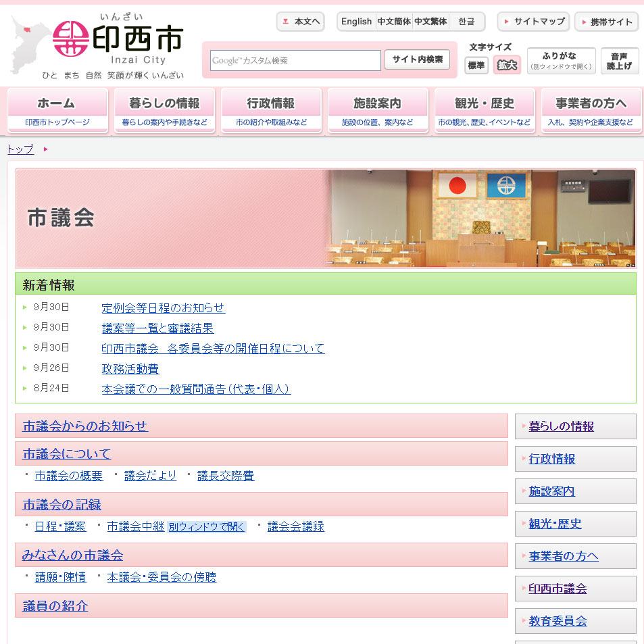Screen dimensions: 644x644
Task: Open ふりがな furigana in new window
Action: (561, 61)
